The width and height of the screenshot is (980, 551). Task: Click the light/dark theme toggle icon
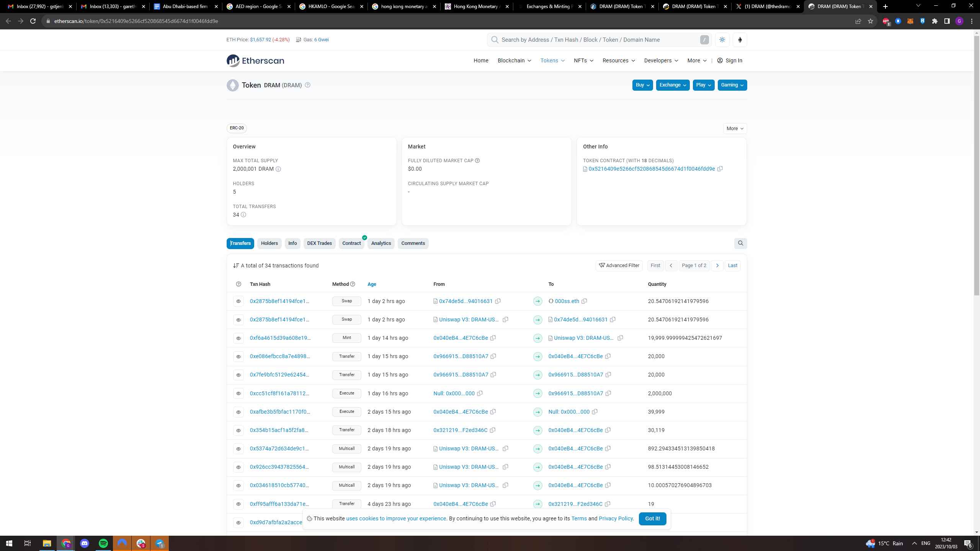coord(722,40)
